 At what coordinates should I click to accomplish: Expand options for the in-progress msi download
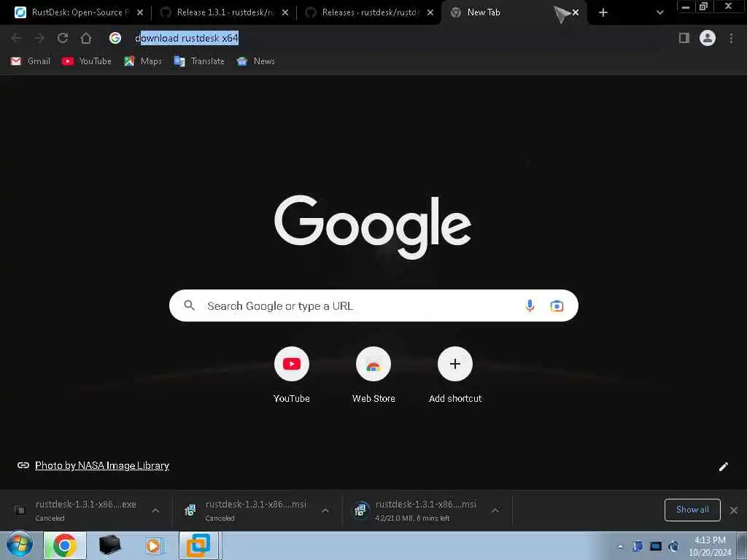coord(495,510)
